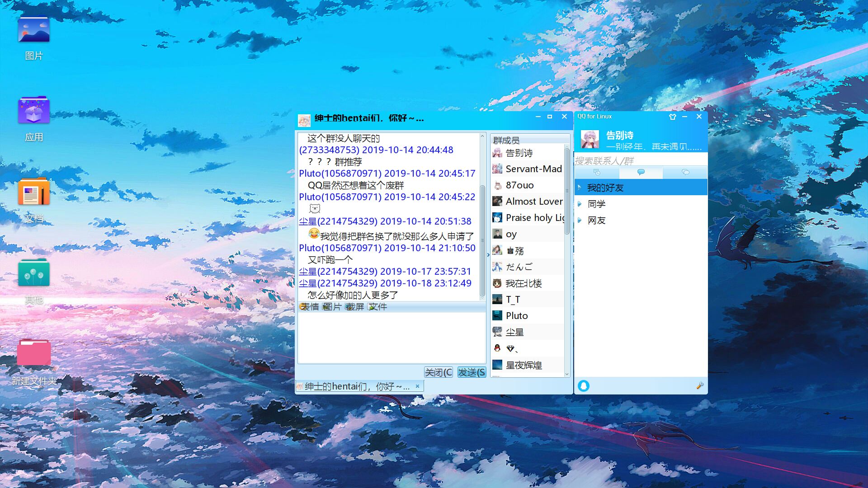This screenshot has height=488, width=868.
Task: Select group member Servant-Mad
Action: tap(528, 169)
